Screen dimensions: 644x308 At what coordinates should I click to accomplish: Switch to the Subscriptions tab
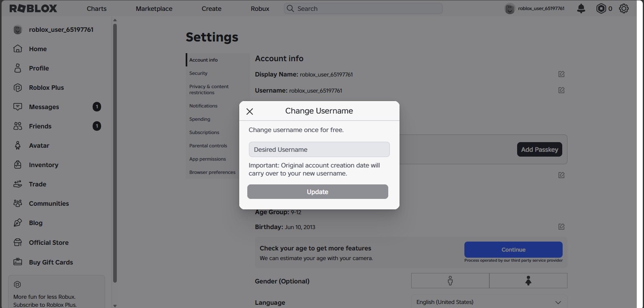[x=212, y=132]
